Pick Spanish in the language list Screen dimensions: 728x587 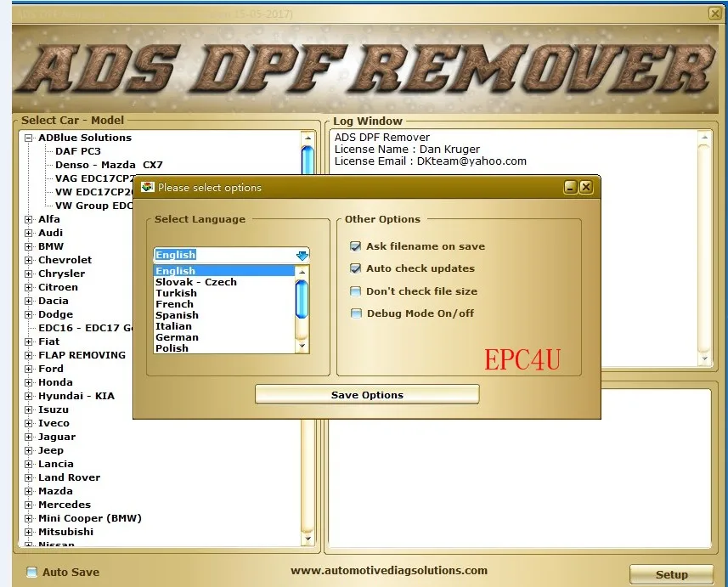223,315
